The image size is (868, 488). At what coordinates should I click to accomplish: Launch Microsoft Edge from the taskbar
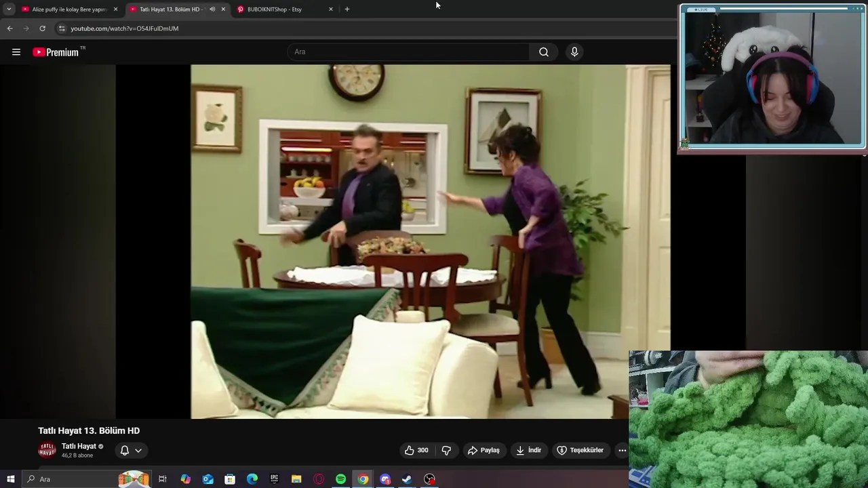pyautogui.click(x=252, y=479)
